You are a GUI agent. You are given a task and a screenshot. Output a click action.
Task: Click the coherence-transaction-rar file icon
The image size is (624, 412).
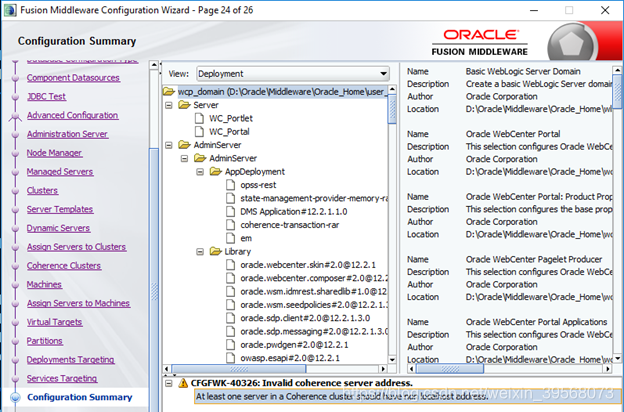(x=230, y=225)
